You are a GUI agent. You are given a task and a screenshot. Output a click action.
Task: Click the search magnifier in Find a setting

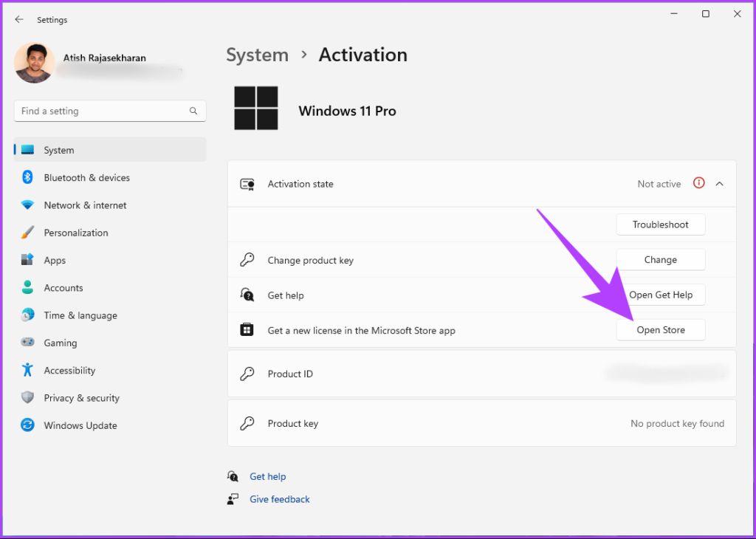(x=193, y=111)
